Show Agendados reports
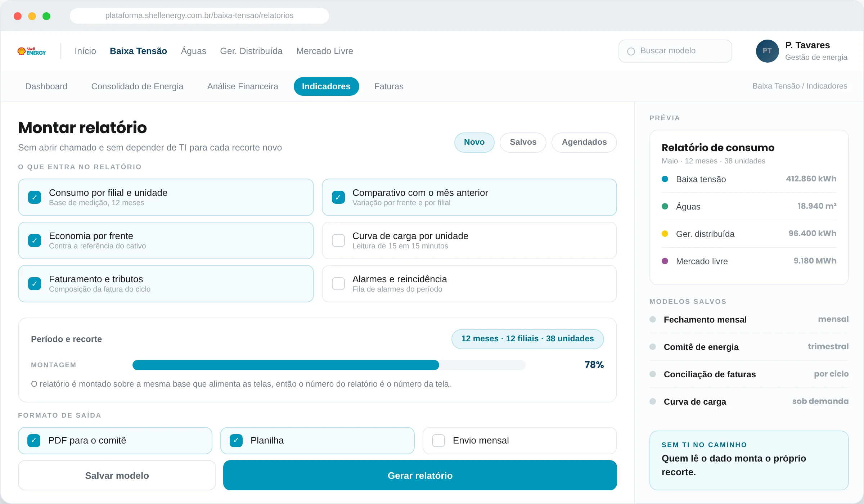 [x=584, y=142]
